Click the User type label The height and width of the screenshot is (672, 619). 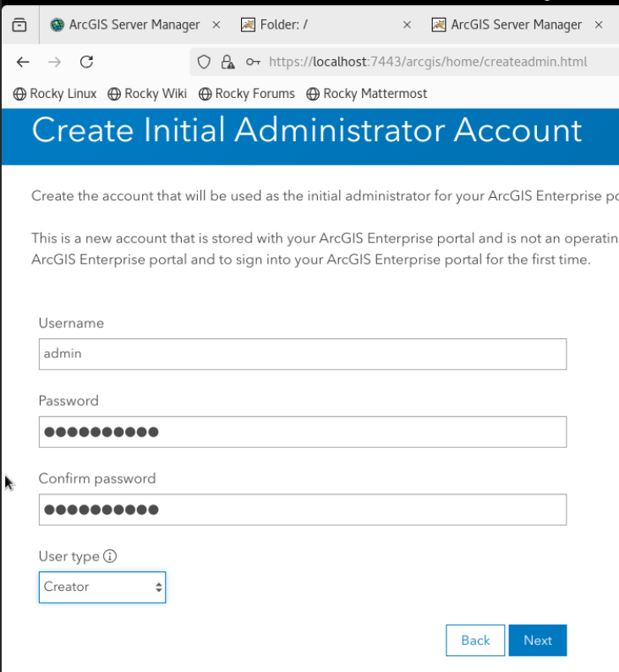tap(69, 557)
